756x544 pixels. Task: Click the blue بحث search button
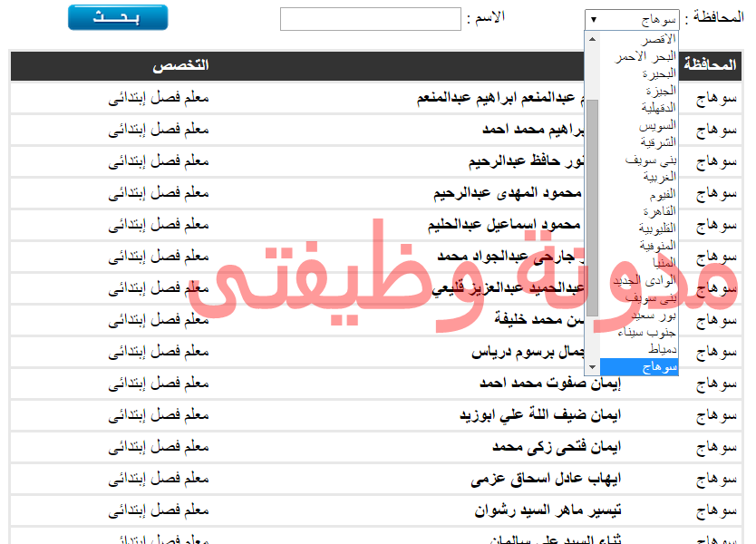click(x=118, y=17)
